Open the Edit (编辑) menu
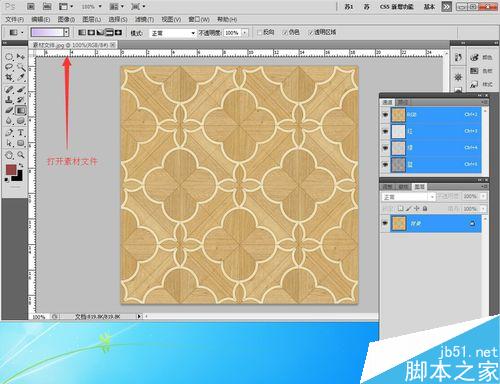The height and width of the screenshot is (384, 500). [40, 20]
